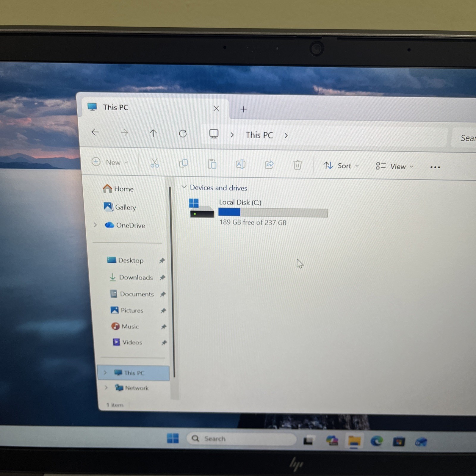Click "189 GB free of 237 GB" text
The width and height of the screenshot is (476, 476).
click(253, 222)
